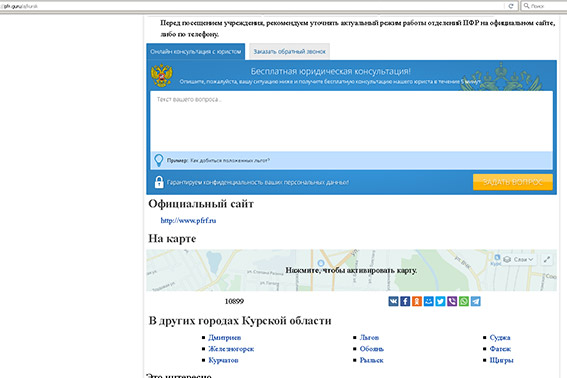Open the Льгов city link
This screenshot has width=567, height=378.
[369, 337]
